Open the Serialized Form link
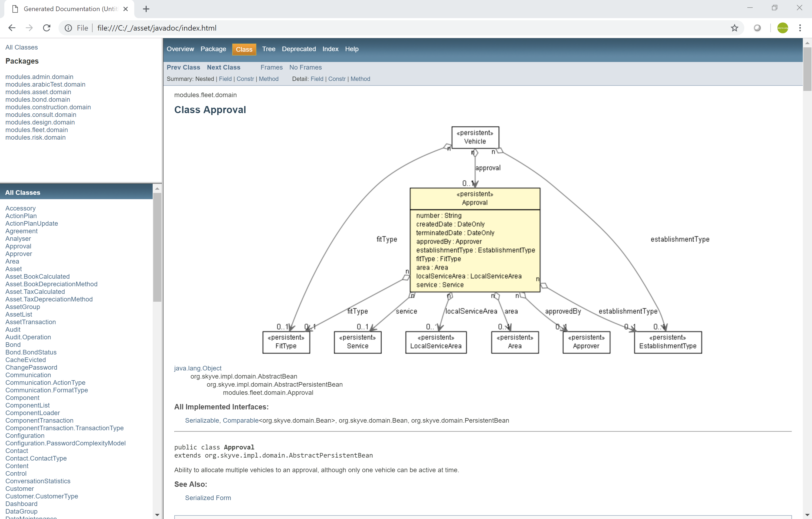 [208, 498]
